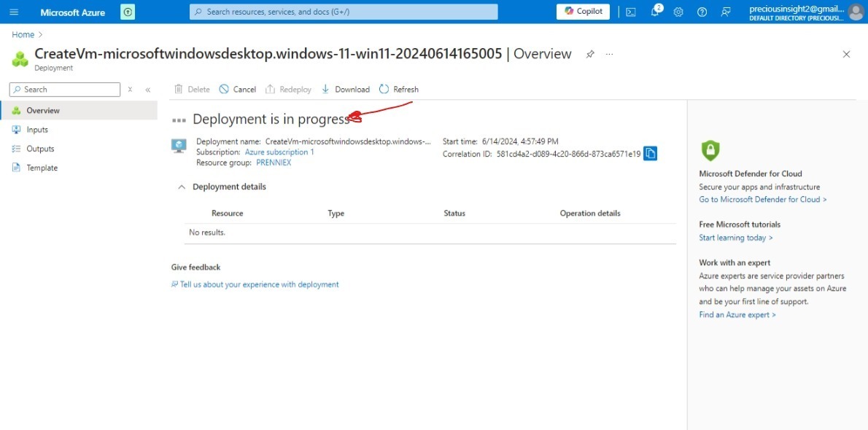This screenshot has height=430, width=868.
Task: Click the Delete toolbar button
Action: click(192, 89)
